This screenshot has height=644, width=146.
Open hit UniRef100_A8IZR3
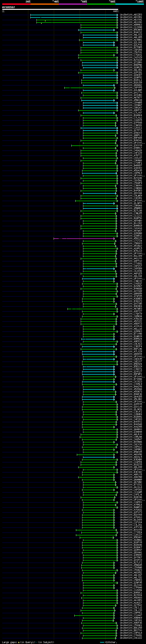131,15
